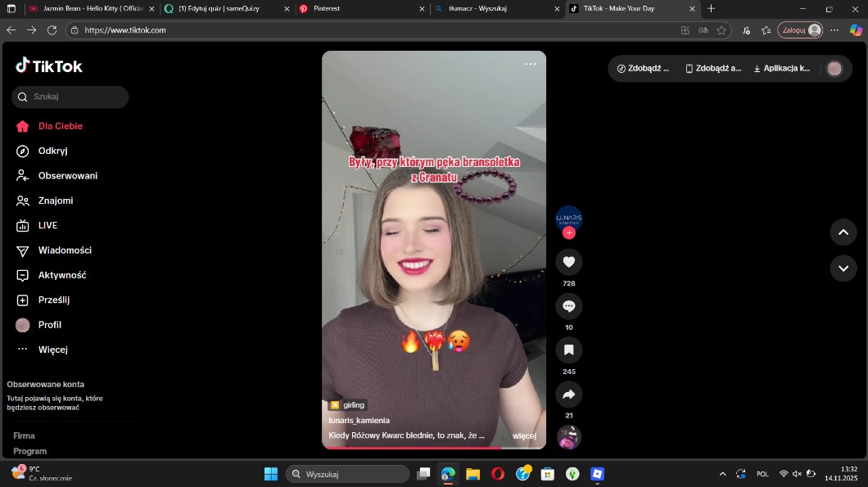Open the Odkryj explore page
868x487 pixels.
pos(52,151)
